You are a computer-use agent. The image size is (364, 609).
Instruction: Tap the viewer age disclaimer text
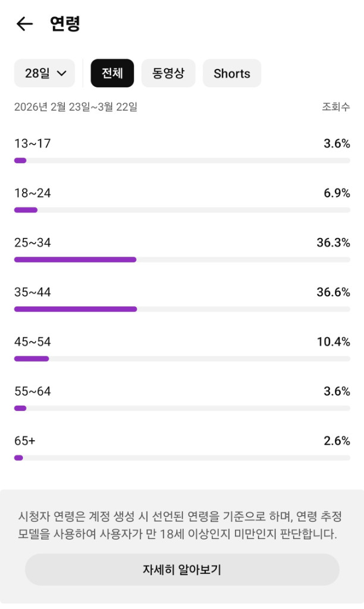178,525
